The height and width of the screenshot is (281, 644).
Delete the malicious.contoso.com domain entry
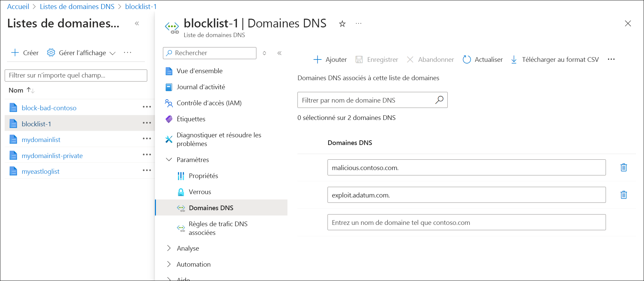tap(624, 167)
